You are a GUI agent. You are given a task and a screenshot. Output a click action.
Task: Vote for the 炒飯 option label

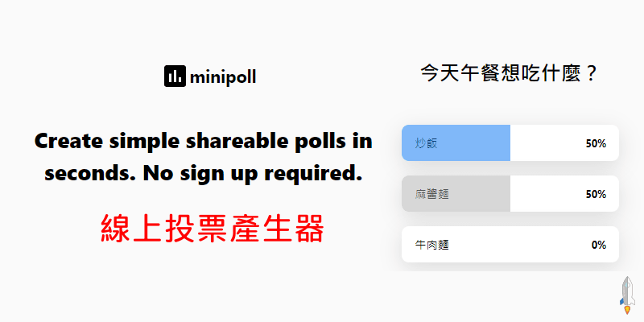click(426, 143)
